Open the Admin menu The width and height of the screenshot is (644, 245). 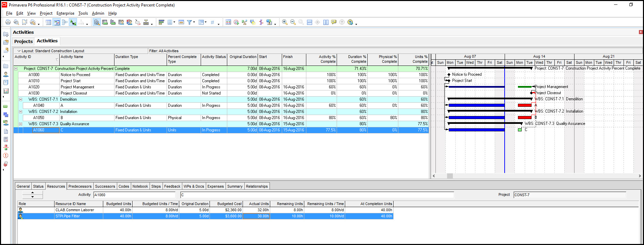tap(98, 13)
